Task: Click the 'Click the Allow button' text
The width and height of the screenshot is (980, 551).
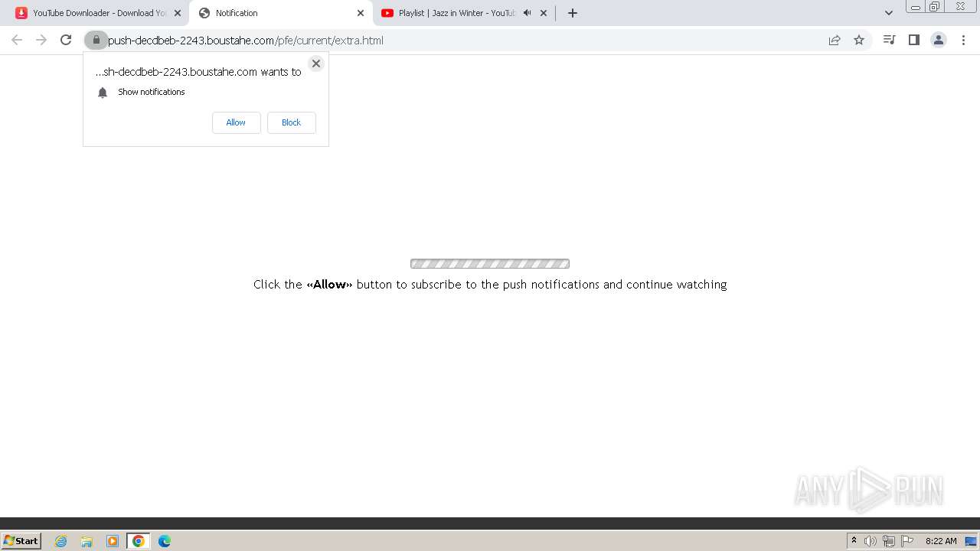Action: (x=490, y=285)
